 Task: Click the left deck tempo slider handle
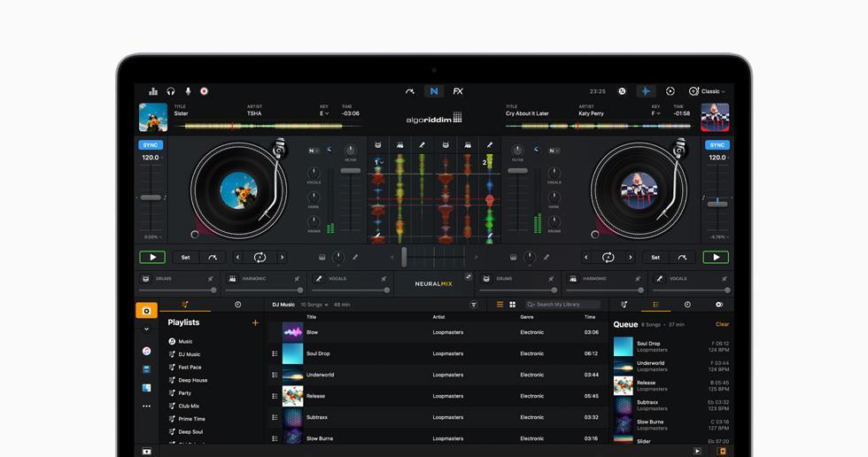click(x=151, y=198)
